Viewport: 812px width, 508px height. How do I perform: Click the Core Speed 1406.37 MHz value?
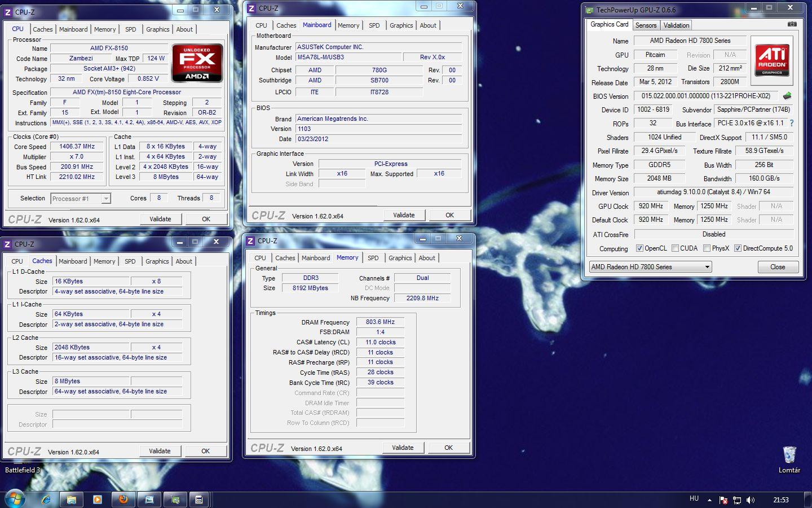point(77,146)
